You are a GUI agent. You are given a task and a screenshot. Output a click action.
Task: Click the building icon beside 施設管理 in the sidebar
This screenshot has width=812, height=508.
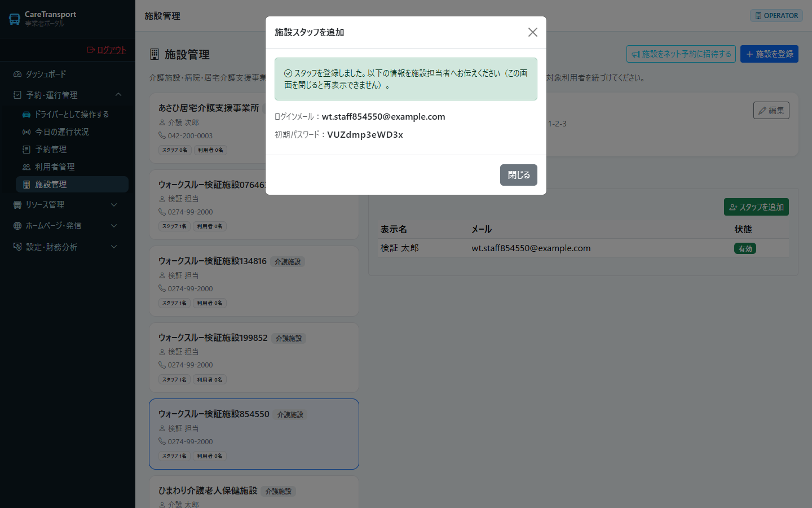coord(27,185)
